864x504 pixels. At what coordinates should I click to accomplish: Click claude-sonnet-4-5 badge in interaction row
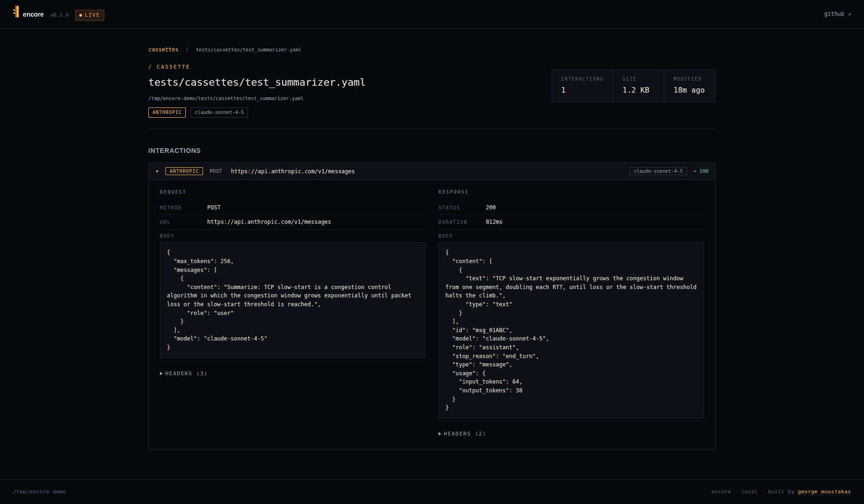(x=658, y=171)
